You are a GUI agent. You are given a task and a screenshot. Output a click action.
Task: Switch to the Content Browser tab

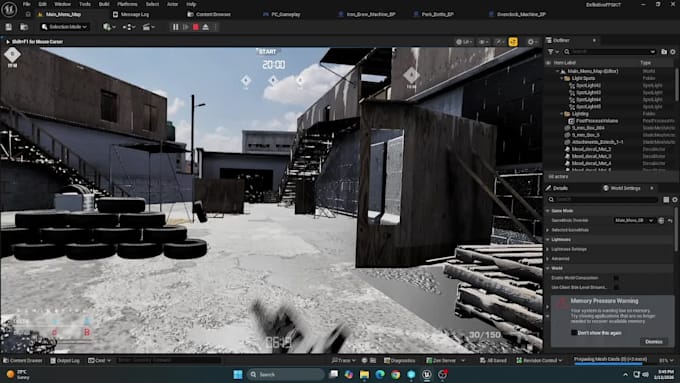point(209,14)
